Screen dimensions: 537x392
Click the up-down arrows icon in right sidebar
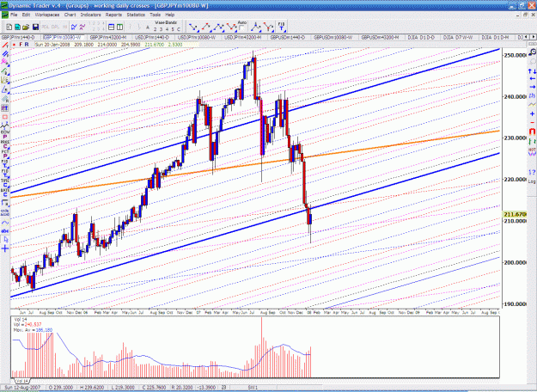(532, 71)
